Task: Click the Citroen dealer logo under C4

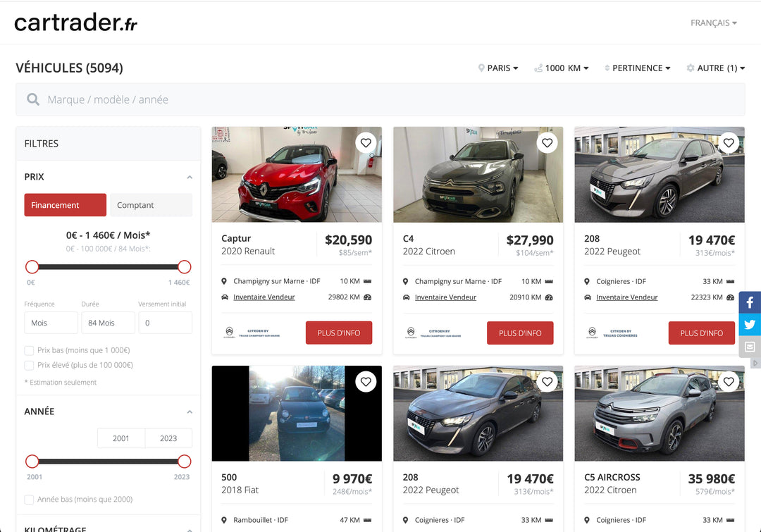Action: [433, 333]
